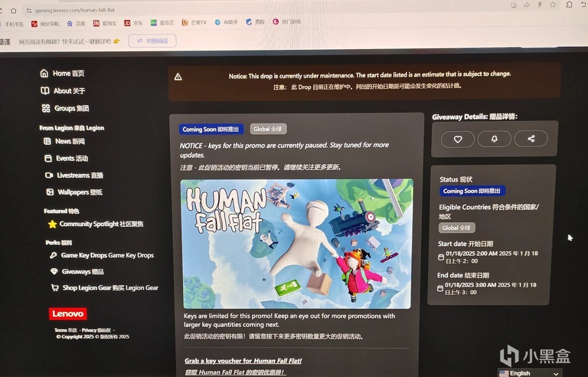The image size is (588, 377).
Task: Click the Human Fall Flat game image
Action: pos(297,244)
